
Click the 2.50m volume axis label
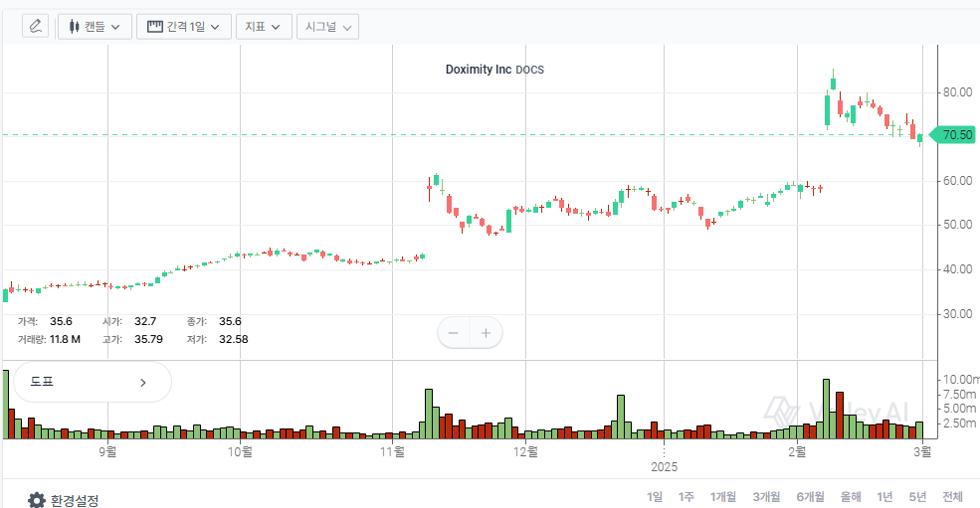tap(959, 423)
